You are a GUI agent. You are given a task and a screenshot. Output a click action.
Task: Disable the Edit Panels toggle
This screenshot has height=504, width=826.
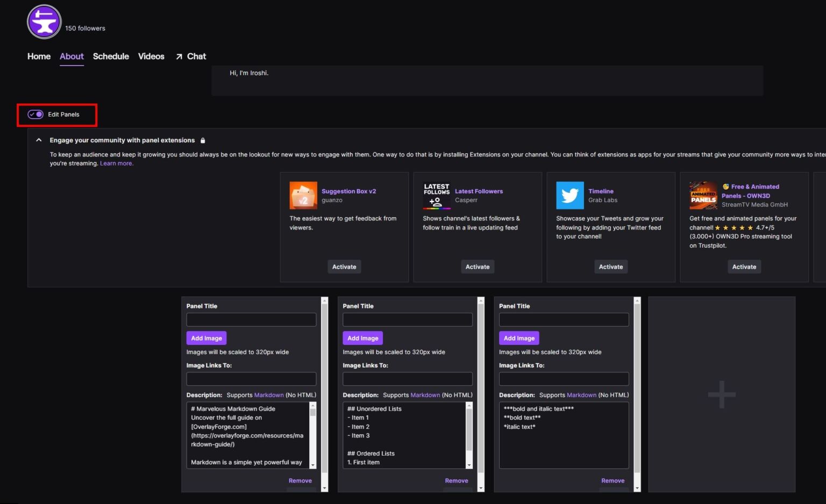pos(35,114)
